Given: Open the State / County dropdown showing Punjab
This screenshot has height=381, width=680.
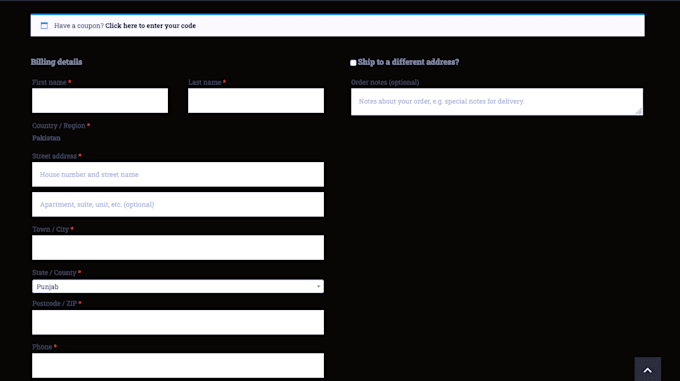Looking at the screenshot, I should 178,286.
